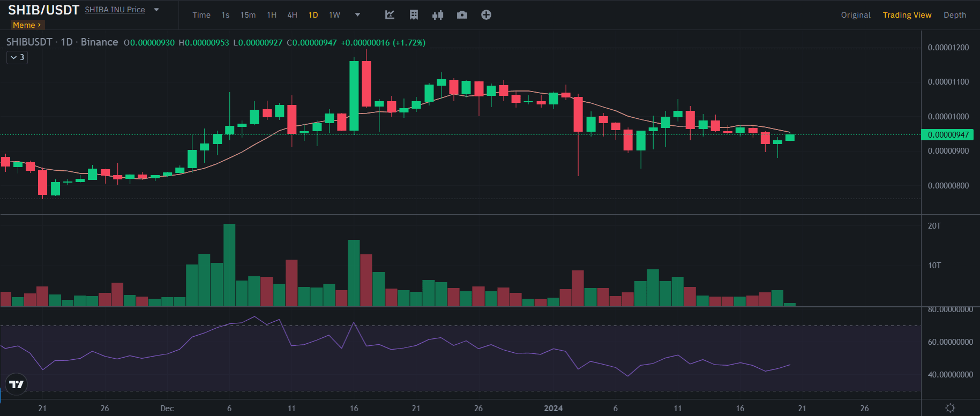Click the grid-style icon beside indicators
This screenshot has width=980, height=416.
click(414, 15)
